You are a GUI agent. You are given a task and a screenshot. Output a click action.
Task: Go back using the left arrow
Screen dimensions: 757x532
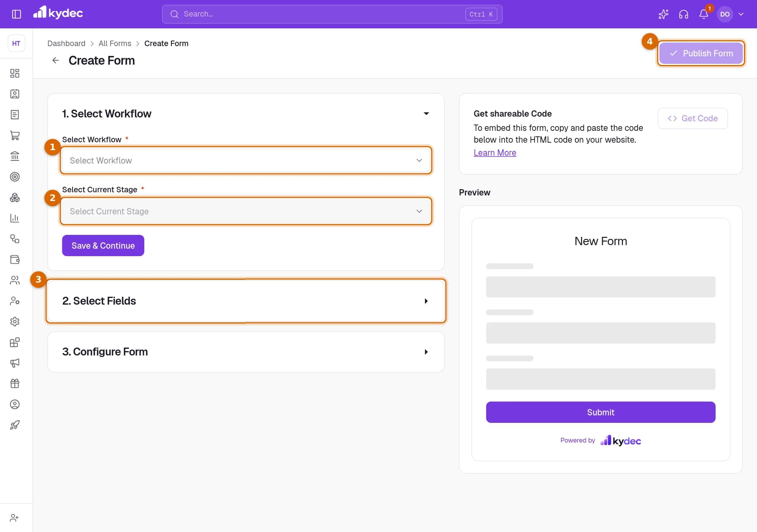(55, 60)
